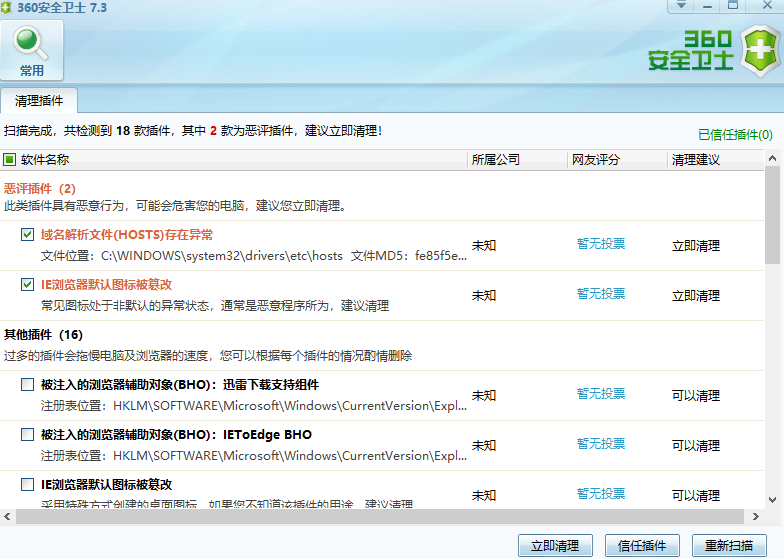Click the horizontal scrollbar right arrow

pyautogui.click(x=757, y=517)
